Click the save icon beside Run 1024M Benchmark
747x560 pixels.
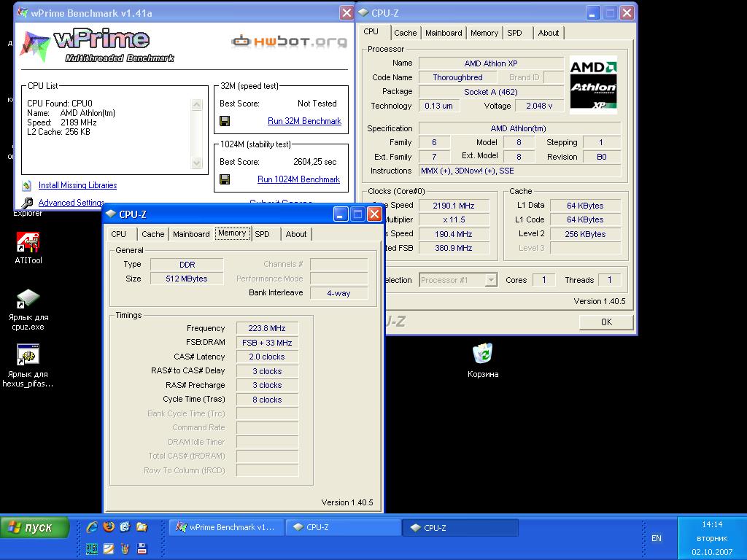click(x=225, y=179)
